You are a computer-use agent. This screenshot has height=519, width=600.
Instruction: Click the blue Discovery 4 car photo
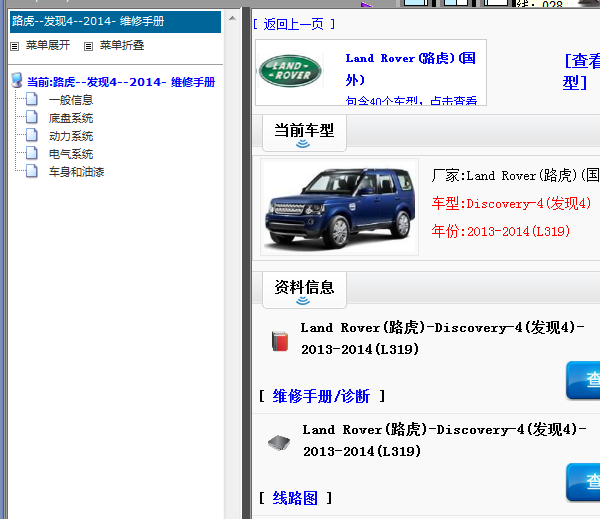click(339, 207)
